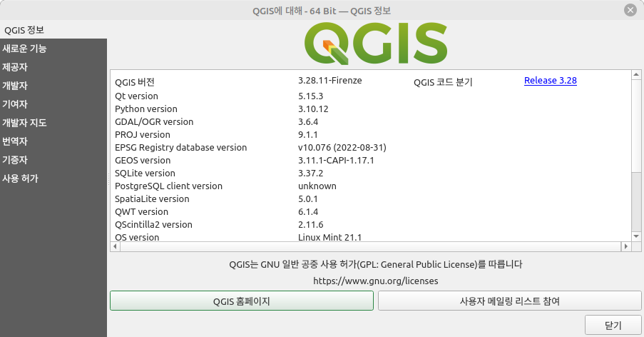Click the QGIS 버전 label

[x=135, y=82]
